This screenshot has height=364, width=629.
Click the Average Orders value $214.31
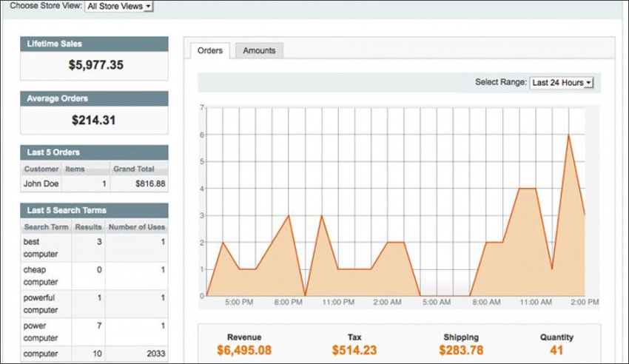click(x=93, y=120)
